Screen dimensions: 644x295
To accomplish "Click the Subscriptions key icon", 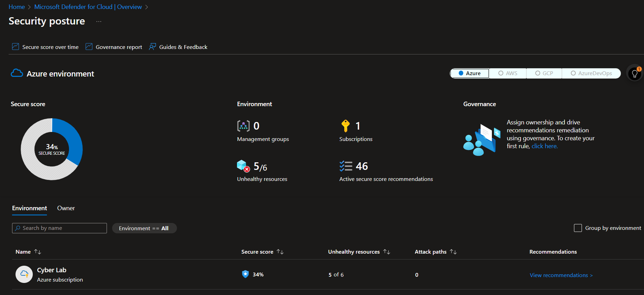I will point(345,126).
